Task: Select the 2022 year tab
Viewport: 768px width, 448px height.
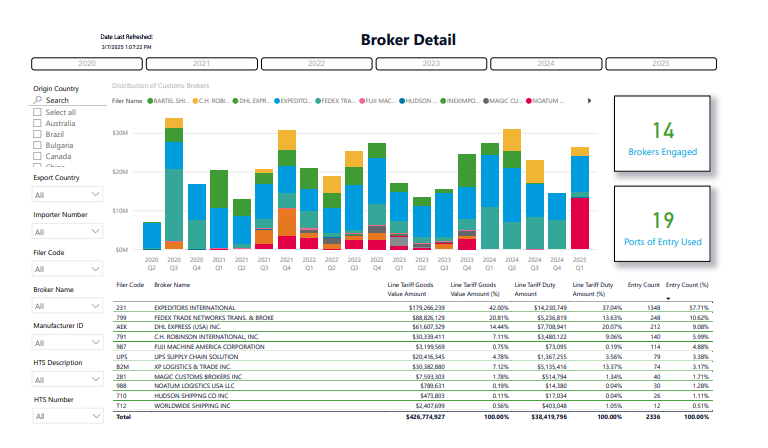Action: [x=317, y=63]
